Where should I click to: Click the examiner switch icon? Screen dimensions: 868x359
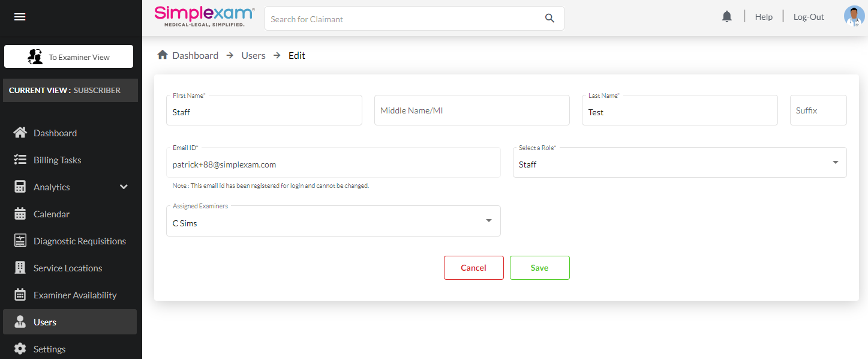(x=35, y=56)
